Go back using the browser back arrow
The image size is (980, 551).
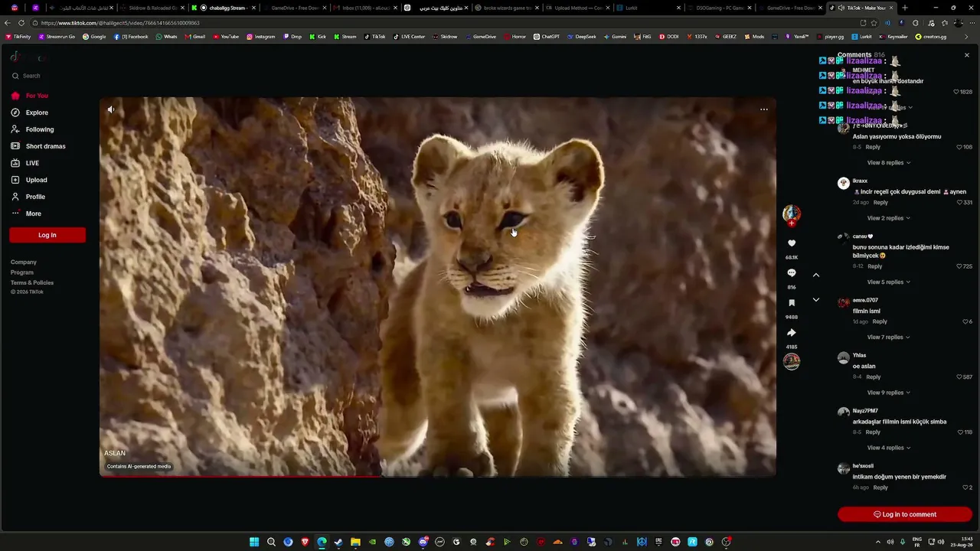(8, 23)
